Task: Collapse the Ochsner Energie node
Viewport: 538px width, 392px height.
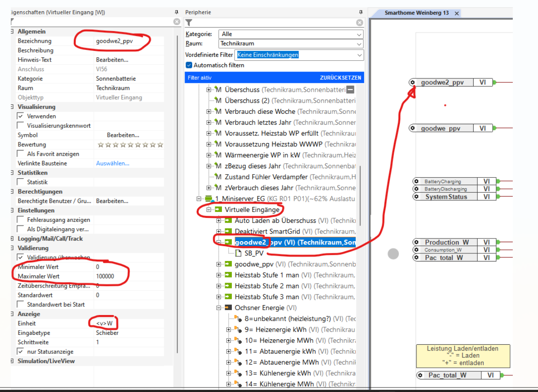Action: click(218, 308)
